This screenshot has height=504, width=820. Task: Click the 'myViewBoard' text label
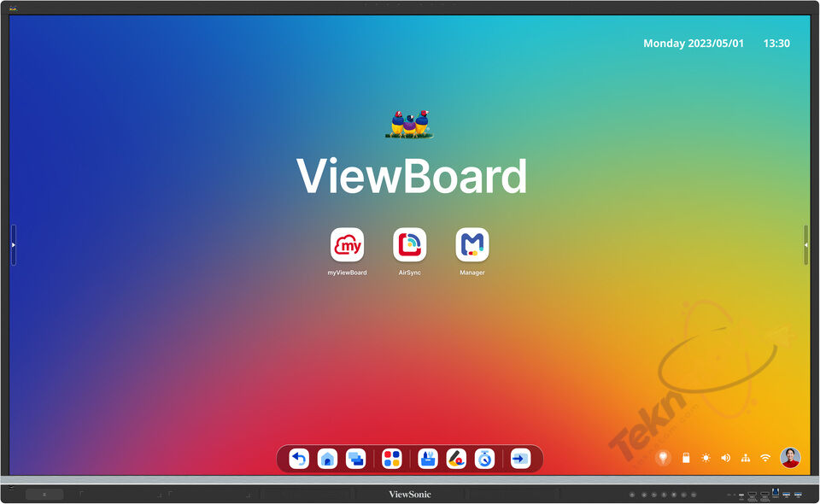tap(348, 273)
